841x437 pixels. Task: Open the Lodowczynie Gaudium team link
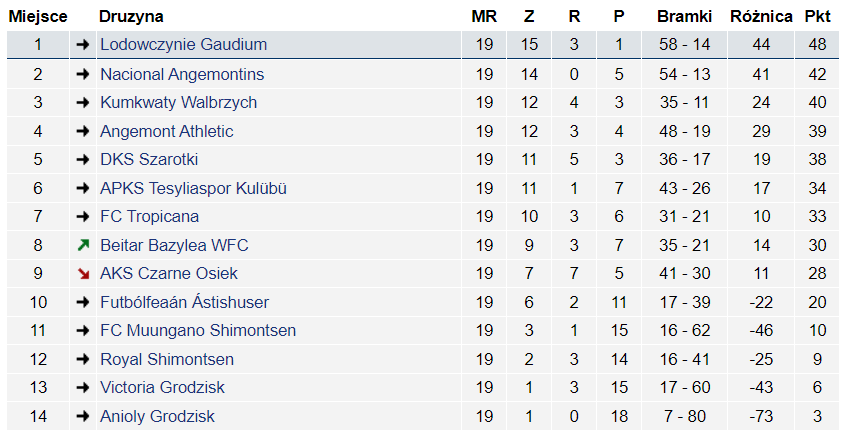(x=183, y=45)
